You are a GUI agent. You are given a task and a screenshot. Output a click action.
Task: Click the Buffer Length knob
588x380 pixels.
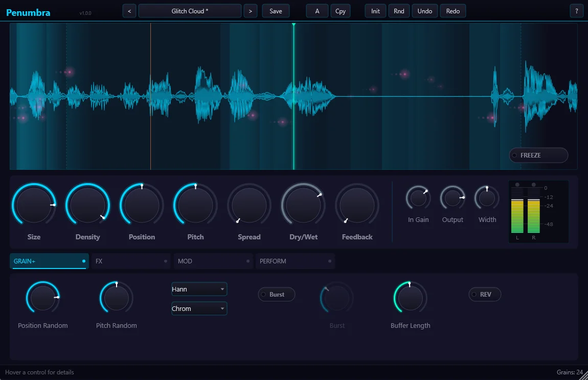pos(410,298)
